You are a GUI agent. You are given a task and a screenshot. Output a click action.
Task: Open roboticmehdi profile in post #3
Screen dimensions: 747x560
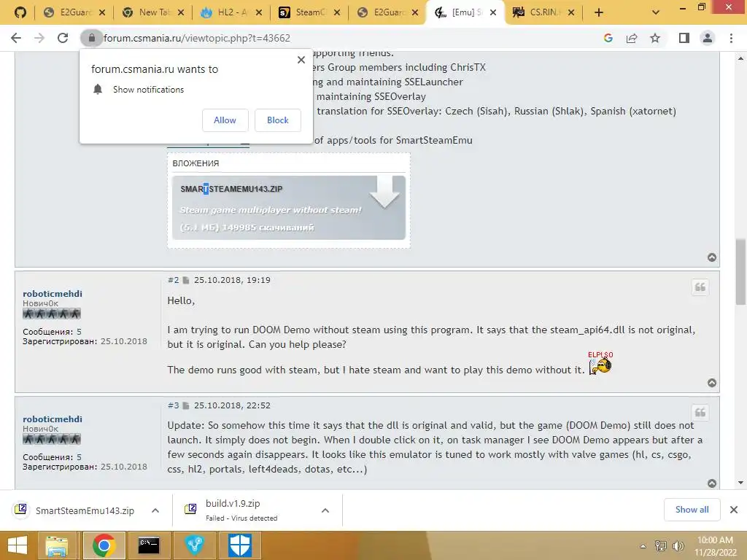click(x=53, y=419)
